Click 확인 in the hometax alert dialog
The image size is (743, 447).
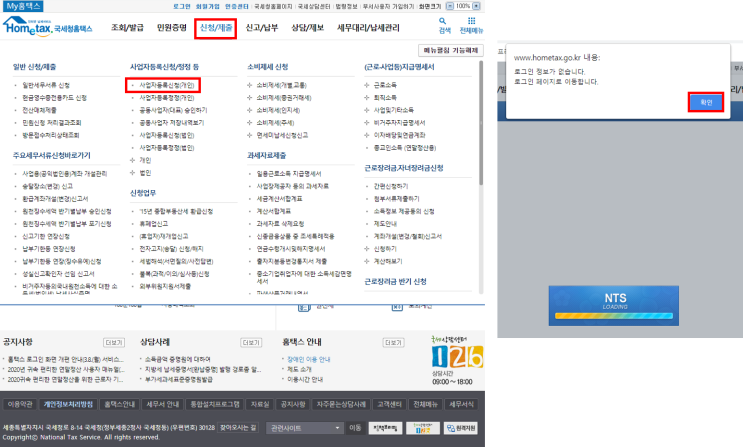tap(706, 102)
